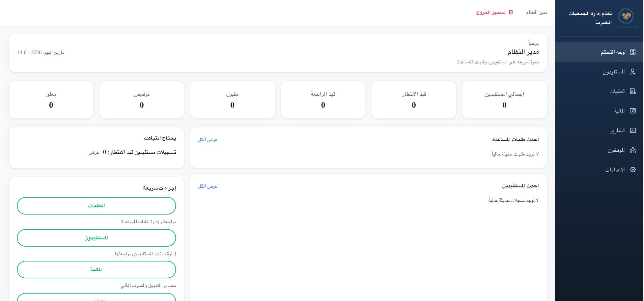The width and height of the screenshot is (644, 301).
Task: Click عرض الكل for latest beneficiaries
Action: point(207,186)
